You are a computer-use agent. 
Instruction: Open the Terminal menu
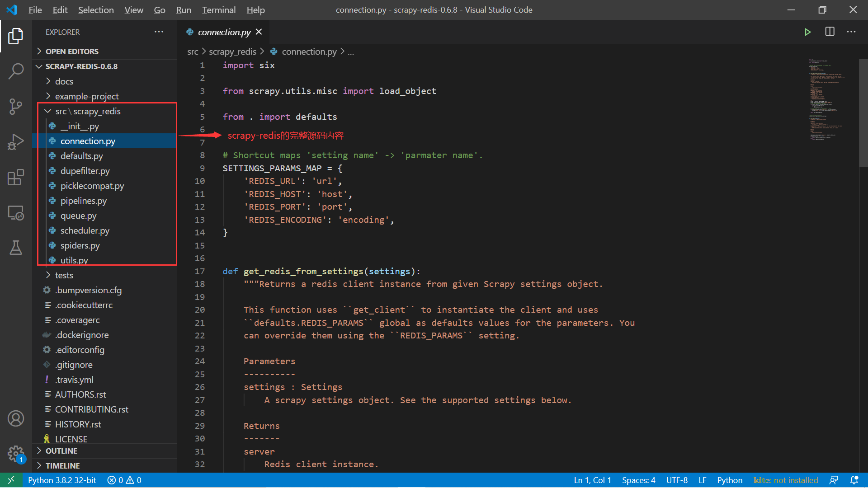pos(219,10)
